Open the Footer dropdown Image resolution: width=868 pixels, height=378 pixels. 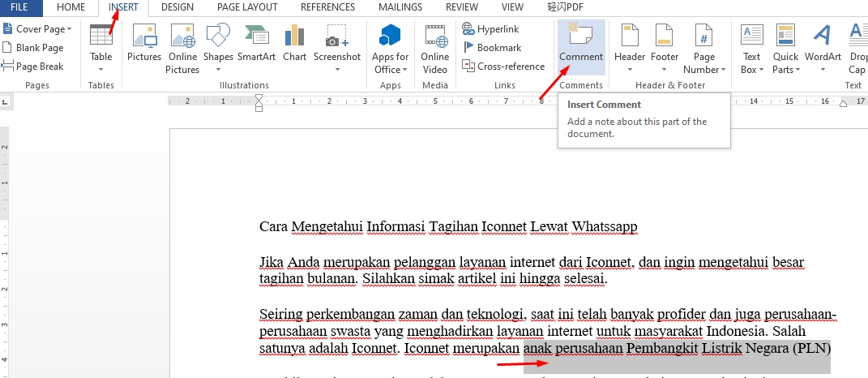coord(665,49)
